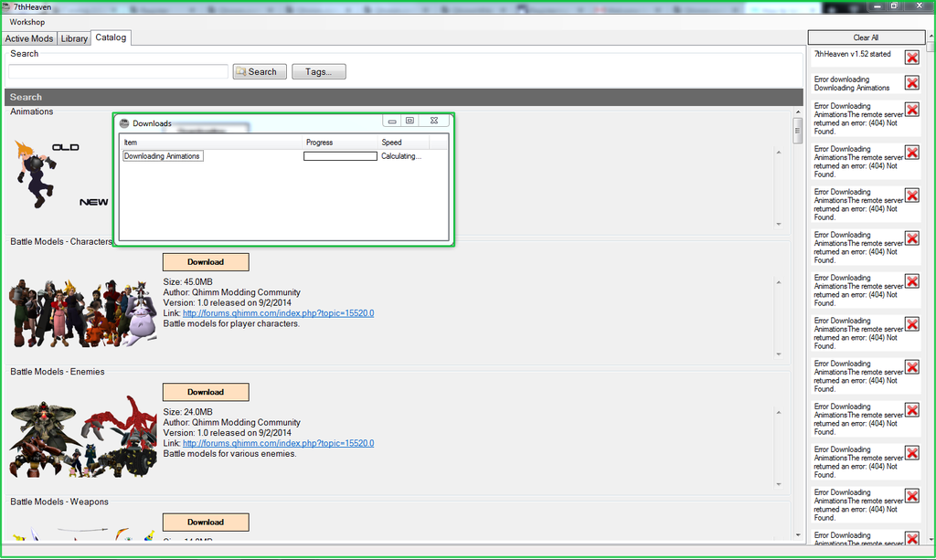Minimize the Downloads popup window
The height and width of the screenshot is (560, 936).
(x=392, y=121)
